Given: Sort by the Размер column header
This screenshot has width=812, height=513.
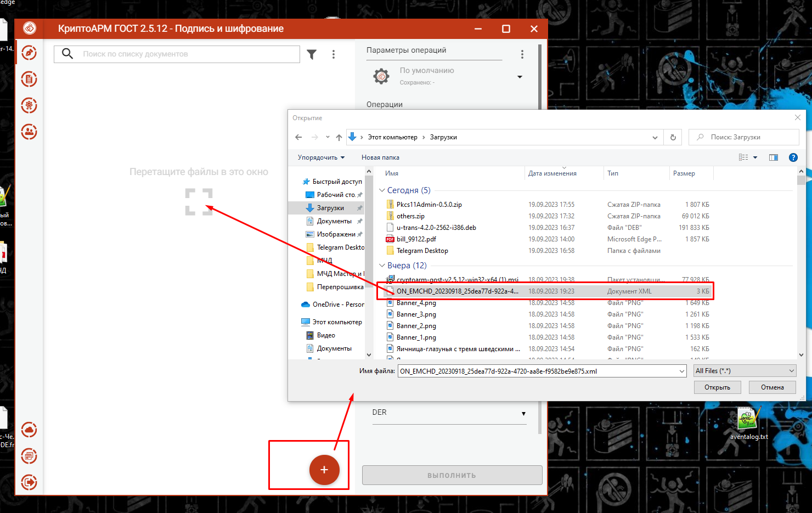Looking at the screenshot, I should point(684,173).
